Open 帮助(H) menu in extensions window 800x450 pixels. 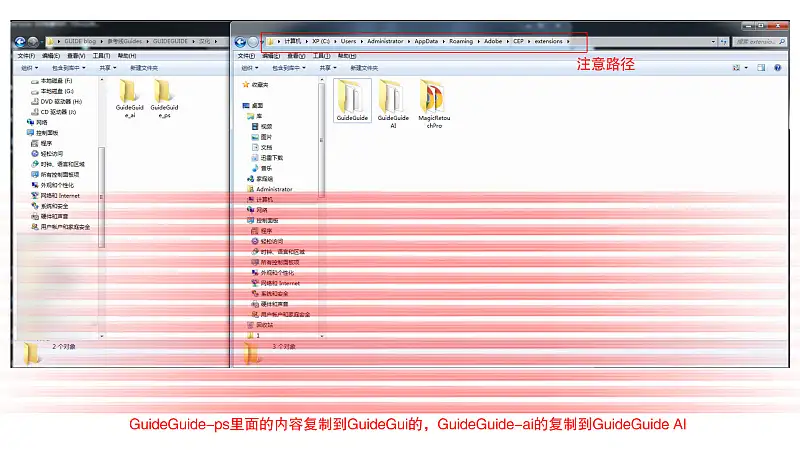[x=346, y=56]
